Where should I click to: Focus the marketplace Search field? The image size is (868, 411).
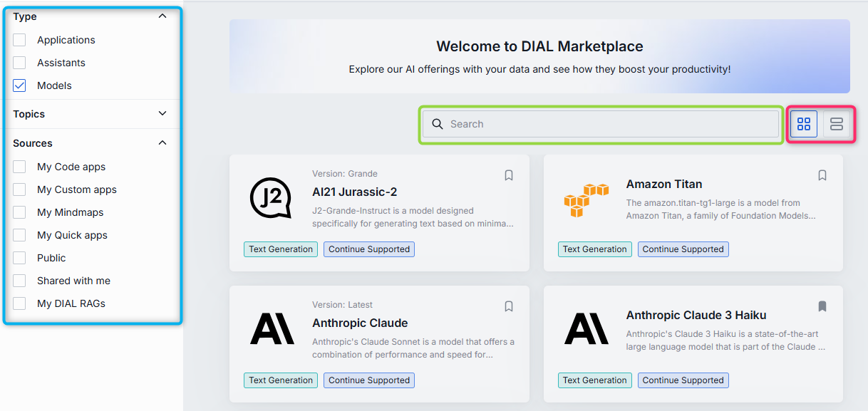601,124
